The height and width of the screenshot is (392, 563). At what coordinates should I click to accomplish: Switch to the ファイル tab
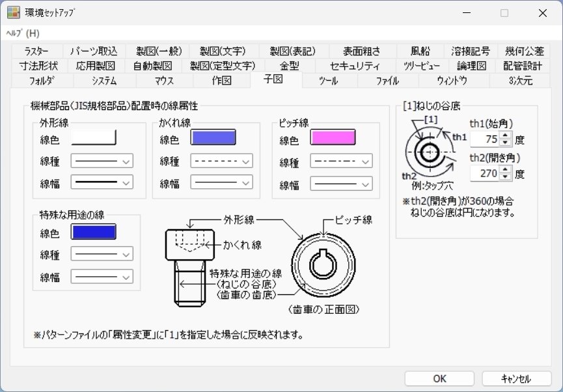coord(388,81)
